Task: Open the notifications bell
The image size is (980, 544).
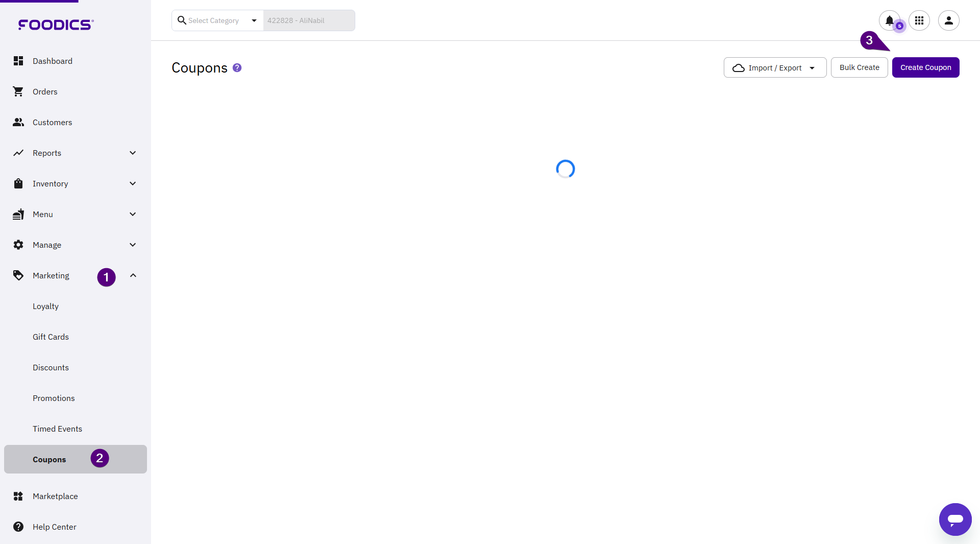Action: [889, 20]
